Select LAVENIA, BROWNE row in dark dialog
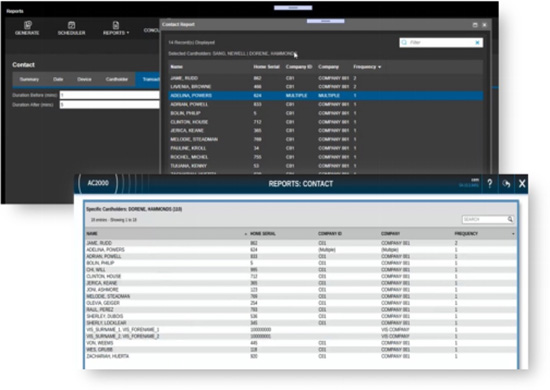Image resolution: width=550 pixels, height=390 pixels. [326, 87]
